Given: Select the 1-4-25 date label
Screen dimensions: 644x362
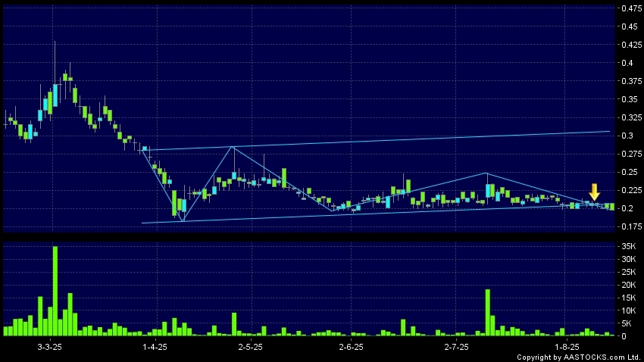Looking at the screenshot, I should [x=155, y=347].
